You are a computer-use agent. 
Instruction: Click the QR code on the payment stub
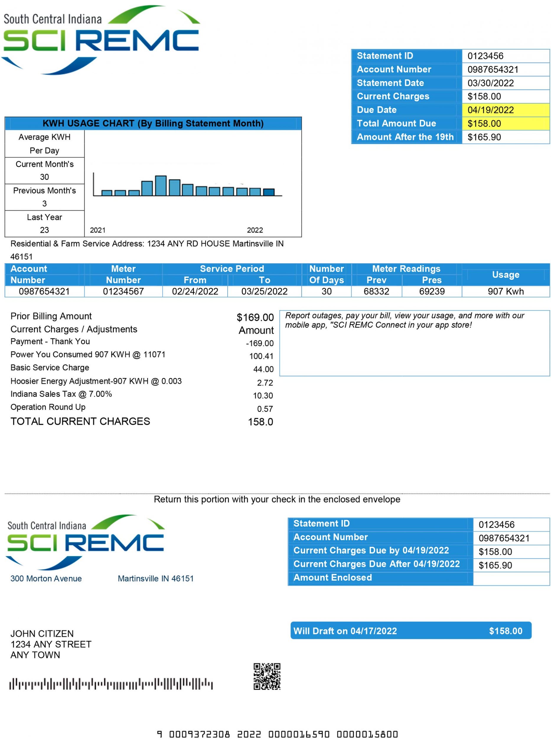[267, 676]
